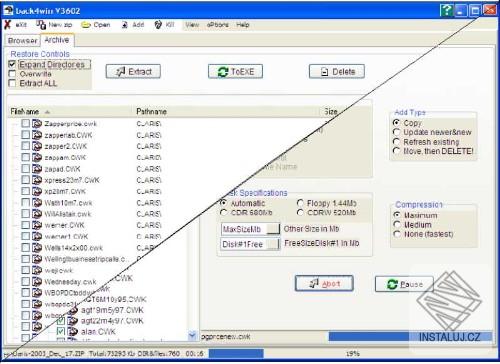The height and width of the screenshot is (364, 500).
Task: Click the Add toolbar icon
Action: pos(125,25)
